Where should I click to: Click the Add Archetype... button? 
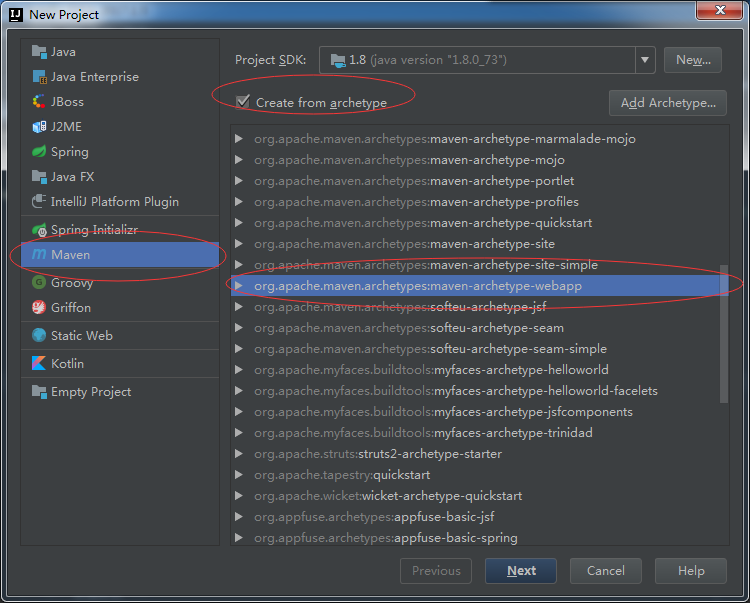click(668, 103)
